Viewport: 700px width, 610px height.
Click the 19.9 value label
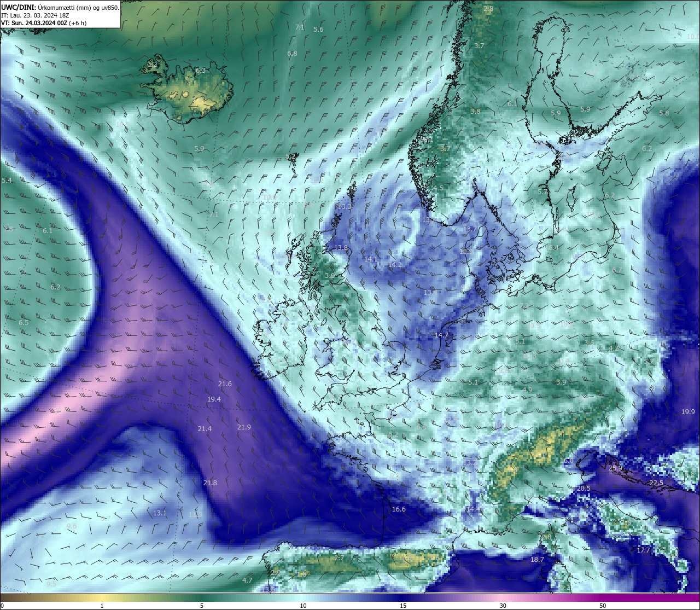pos(688,412)
